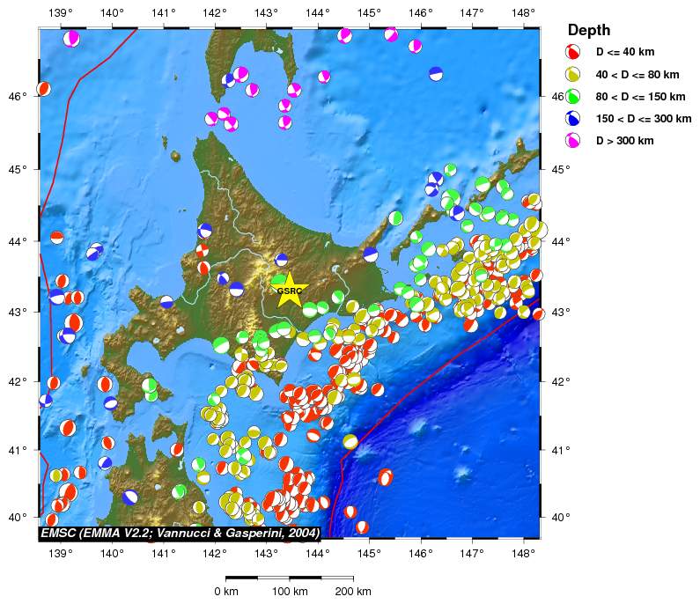Select the '150 < D <= 300 km' legend label
The height and width of the screenshot is (604, 700).
coord(644,119)
